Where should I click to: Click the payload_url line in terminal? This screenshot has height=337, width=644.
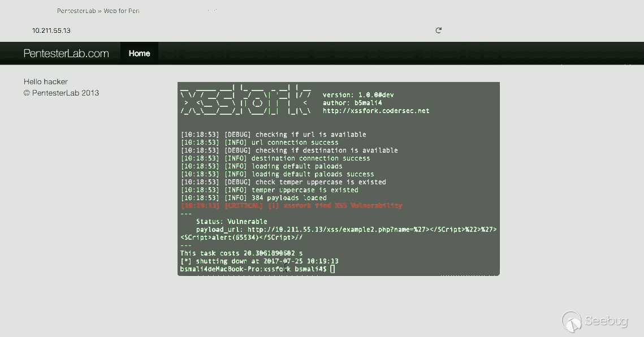346,230
